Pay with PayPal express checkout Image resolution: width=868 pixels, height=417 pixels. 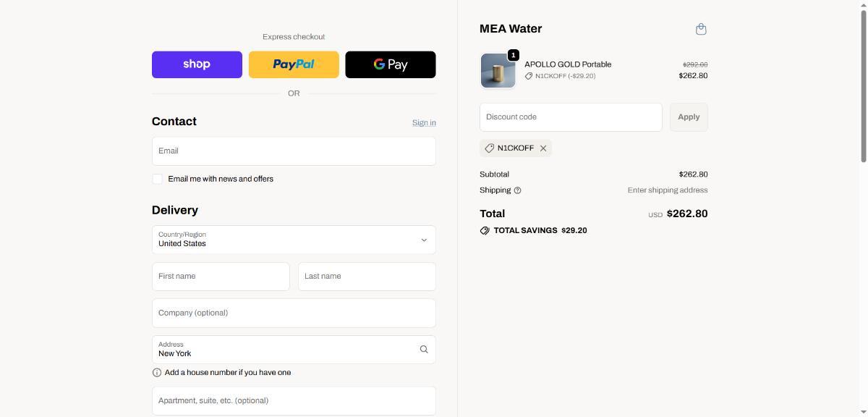(294, 64)
